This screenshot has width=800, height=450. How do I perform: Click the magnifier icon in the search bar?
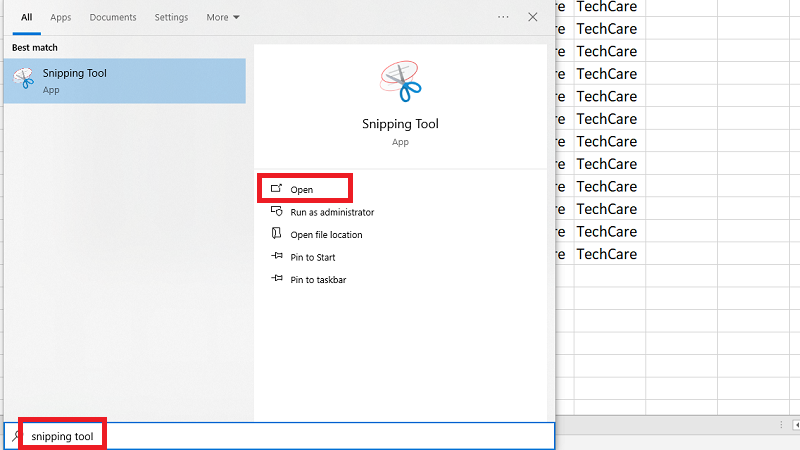point(14,437)
